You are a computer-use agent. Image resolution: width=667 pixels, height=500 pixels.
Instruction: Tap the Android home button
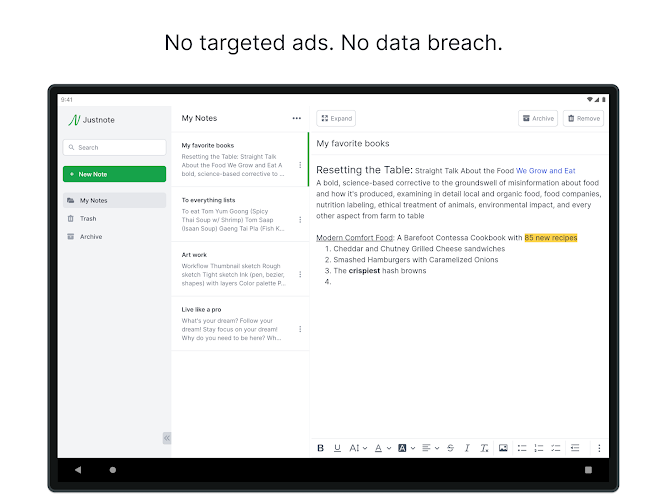click(x=113, y=470)
